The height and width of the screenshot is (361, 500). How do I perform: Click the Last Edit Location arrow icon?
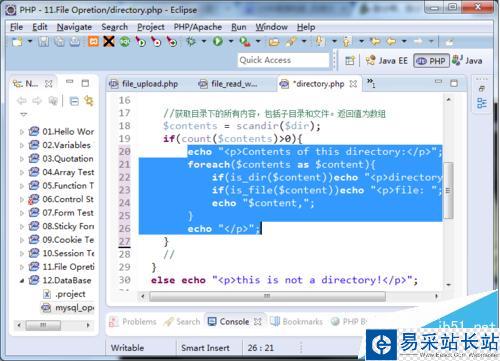coord(375,42)
